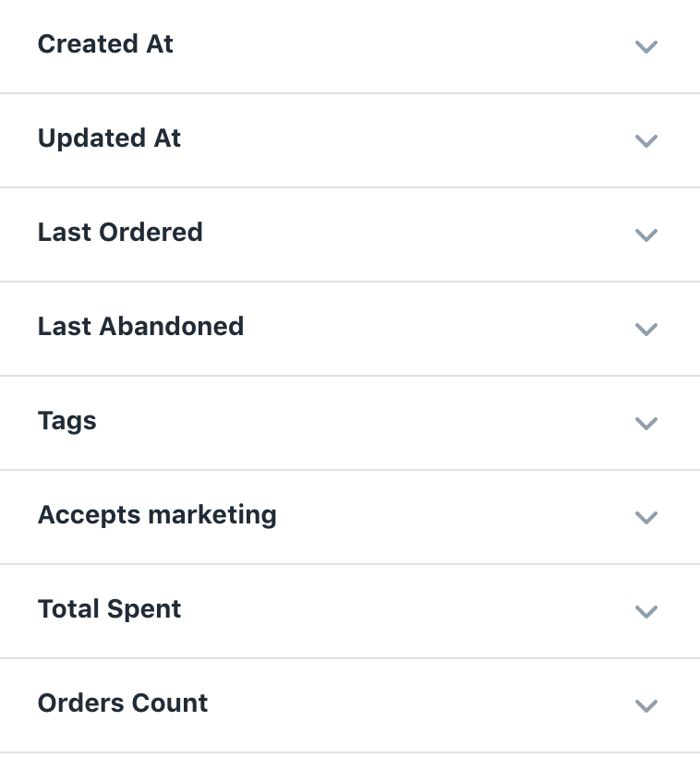Image resolution: width=700 pixels, height=757 pixels.
Task: Open Last Abandoned via its chevron icon
Action: pos(646,329)
